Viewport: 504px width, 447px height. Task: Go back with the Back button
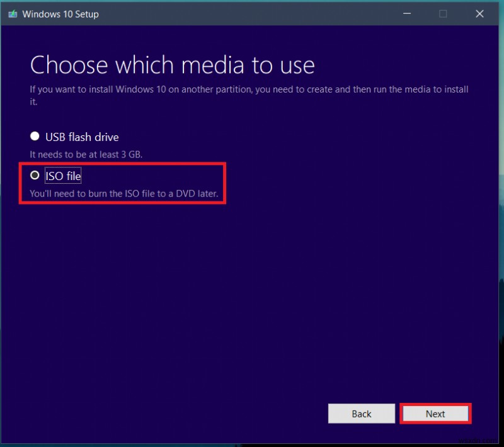[x=361, y=414]
